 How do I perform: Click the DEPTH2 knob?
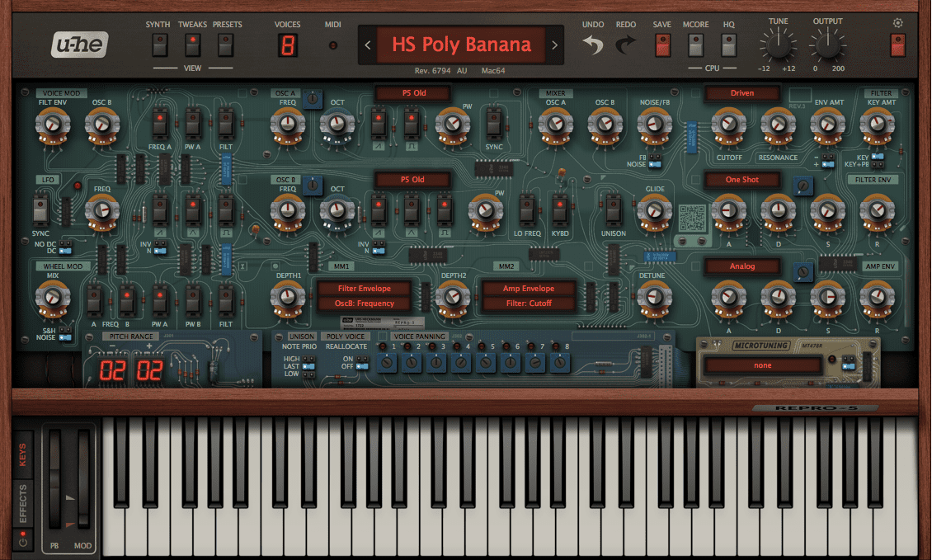[x=452, y=297]
